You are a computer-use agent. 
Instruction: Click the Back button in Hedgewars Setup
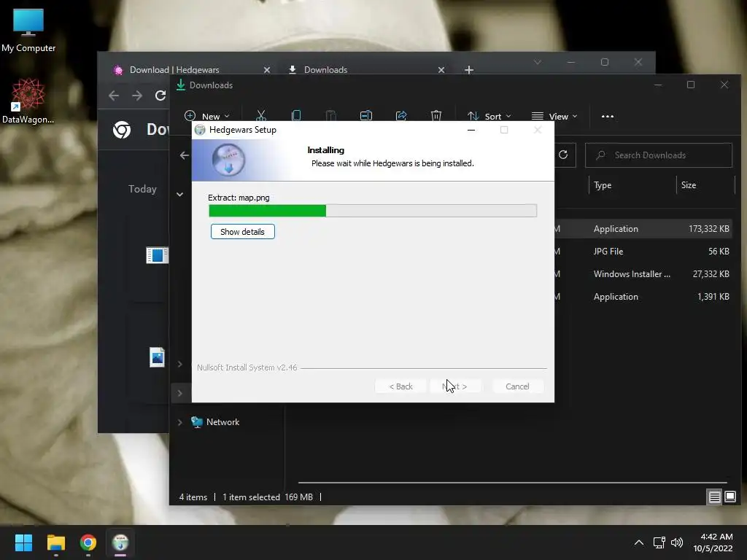[x=400, y=386]
